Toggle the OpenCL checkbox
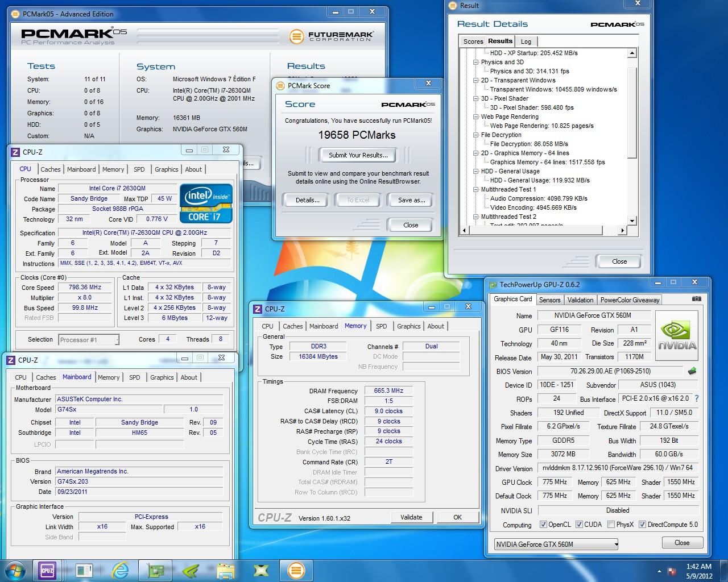728x582 pixels. click(x=543, y=525)
